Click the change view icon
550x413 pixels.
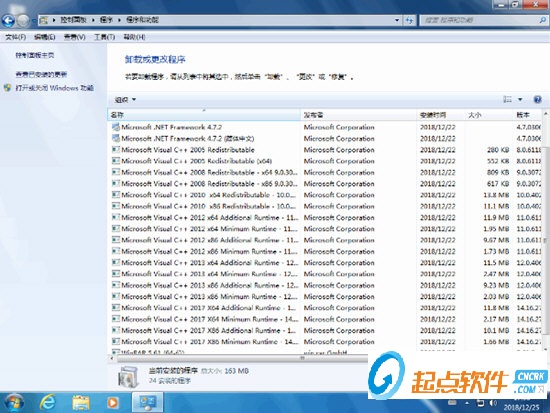point(507,100)
